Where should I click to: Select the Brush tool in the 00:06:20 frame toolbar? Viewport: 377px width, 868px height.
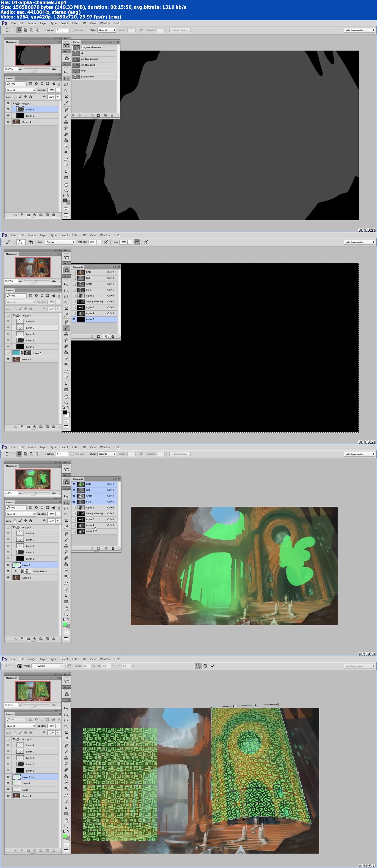click(66, 327)
